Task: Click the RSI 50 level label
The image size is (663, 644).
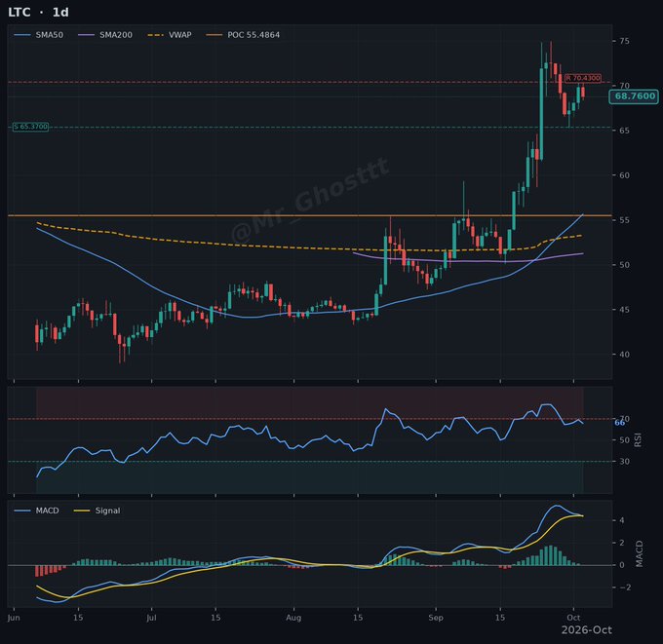Action: pyautogui.click(x=624, y=440)
